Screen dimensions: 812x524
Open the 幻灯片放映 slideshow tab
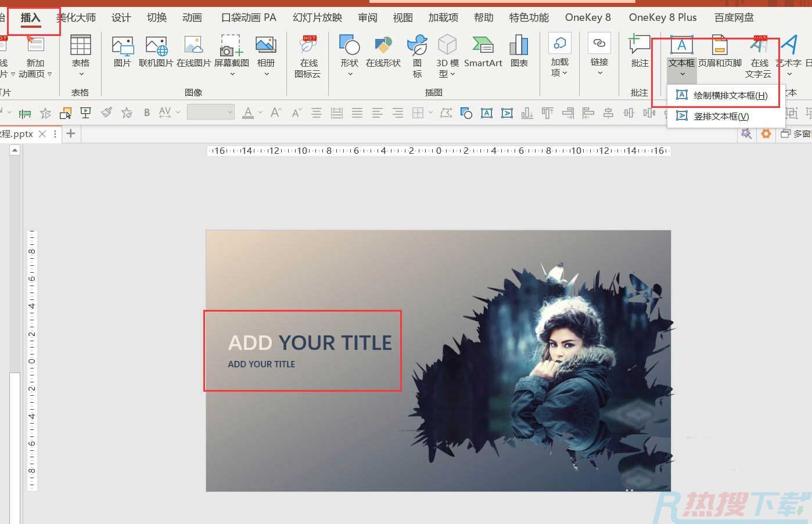317,17
